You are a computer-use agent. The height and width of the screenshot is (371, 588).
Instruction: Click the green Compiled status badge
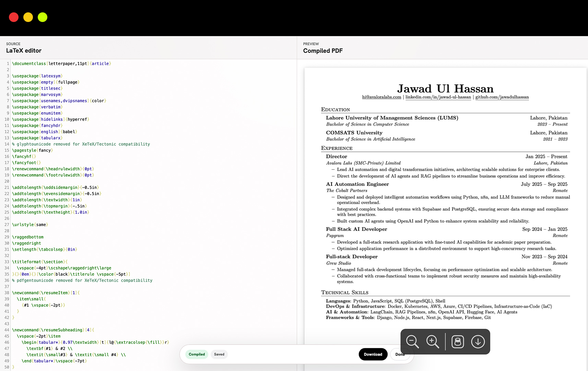[x=197, y=354]
